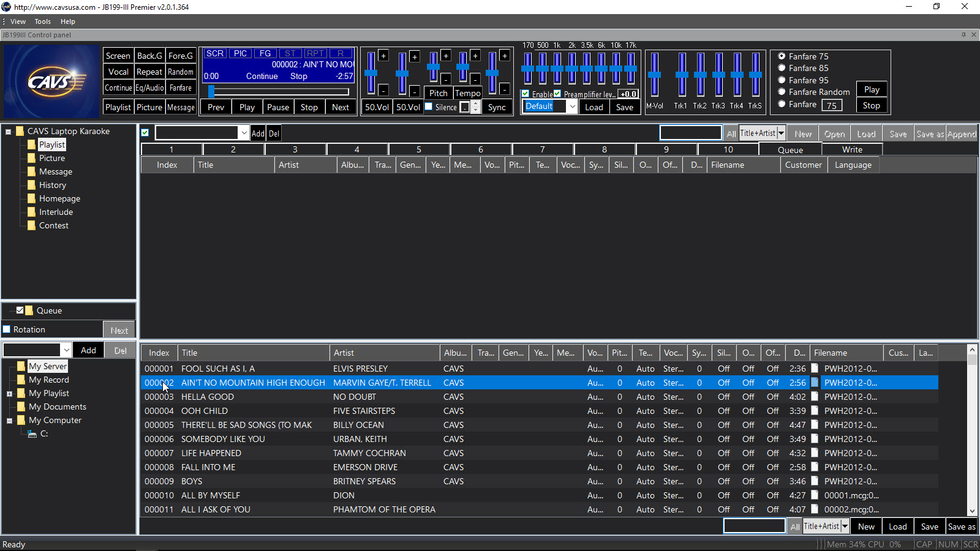Image resolution: width=980 pixels, height=551 pixels.
Task: Uncheck the Queue checkbox
Action: pyautogui.click(x=20, y=310)
